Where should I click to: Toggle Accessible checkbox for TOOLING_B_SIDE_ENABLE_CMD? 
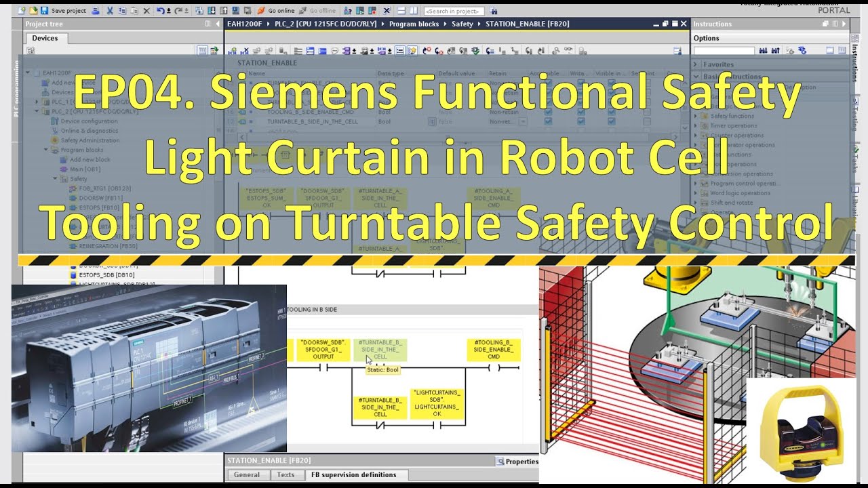[x=549, y=112]
